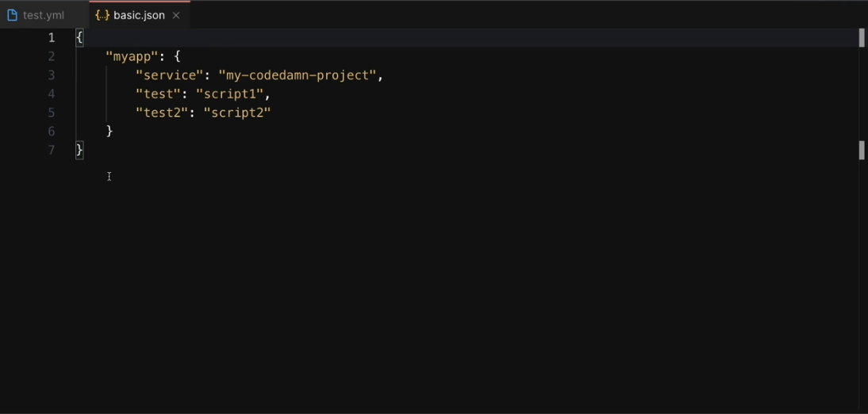The width and height of the screenshot is (868, 414).
Task: Click the "test2" key on line 5
Action: [x=162, y=113]
